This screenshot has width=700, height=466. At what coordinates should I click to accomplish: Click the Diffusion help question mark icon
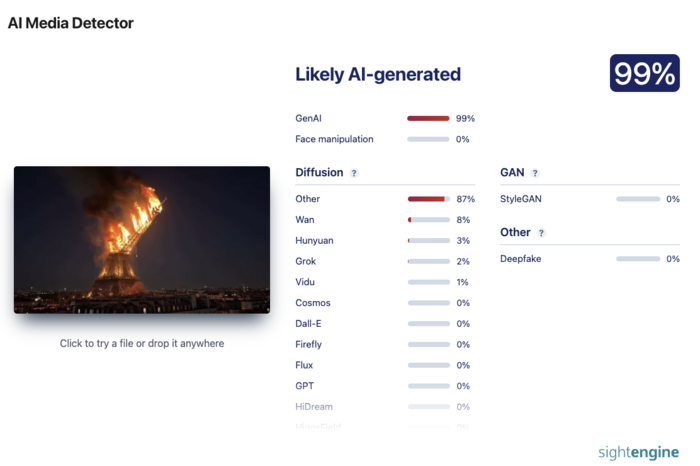354,173
